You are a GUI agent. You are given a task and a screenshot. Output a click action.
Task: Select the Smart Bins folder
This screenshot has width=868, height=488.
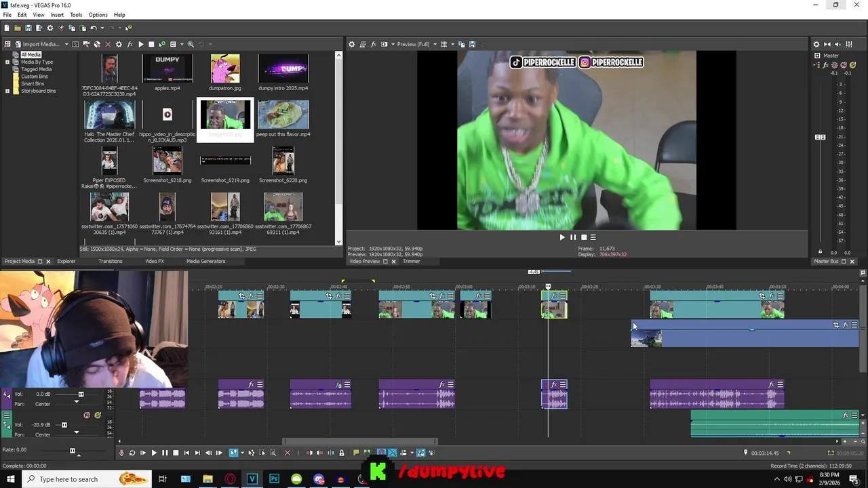(x=33, y=83)
